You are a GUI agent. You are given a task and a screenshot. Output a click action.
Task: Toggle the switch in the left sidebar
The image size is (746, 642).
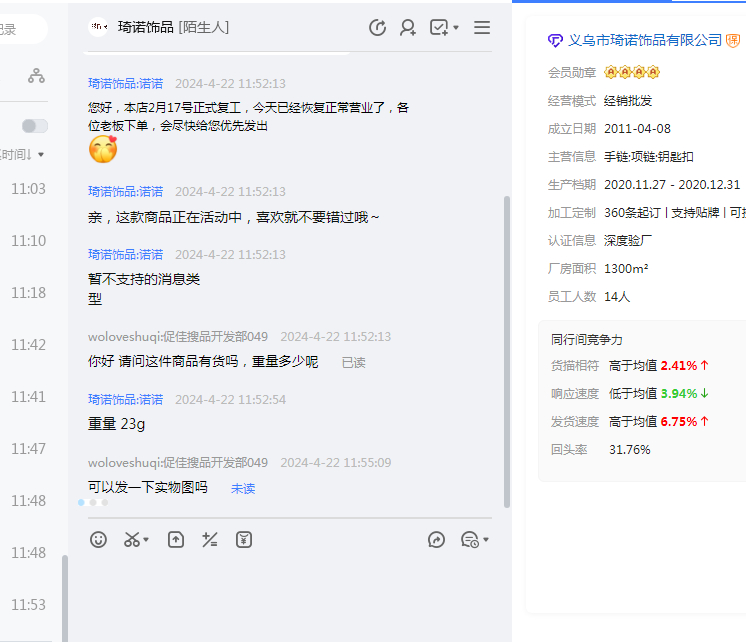click(35, 126)
